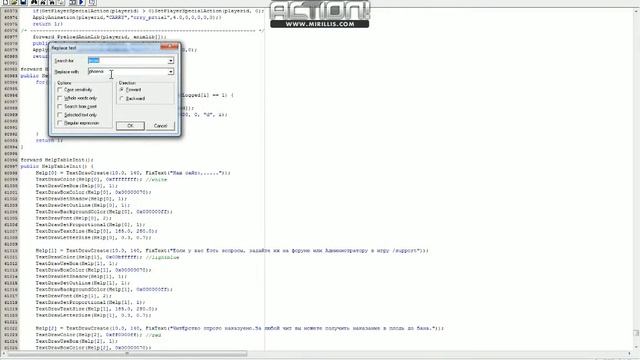Click 'forward PreloadAnimLib' code line

[x=100, y=37]
